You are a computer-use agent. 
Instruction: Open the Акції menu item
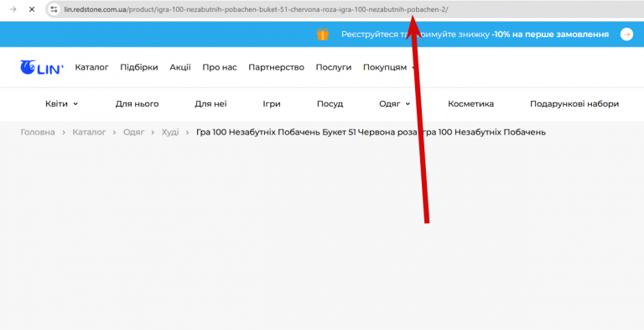(180, 67)
